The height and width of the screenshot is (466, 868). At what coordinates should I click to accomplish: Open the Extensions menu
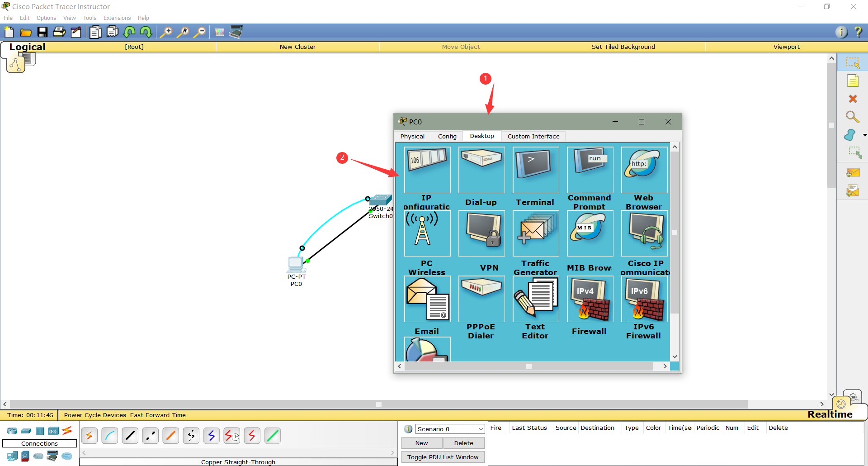[117, 18]
